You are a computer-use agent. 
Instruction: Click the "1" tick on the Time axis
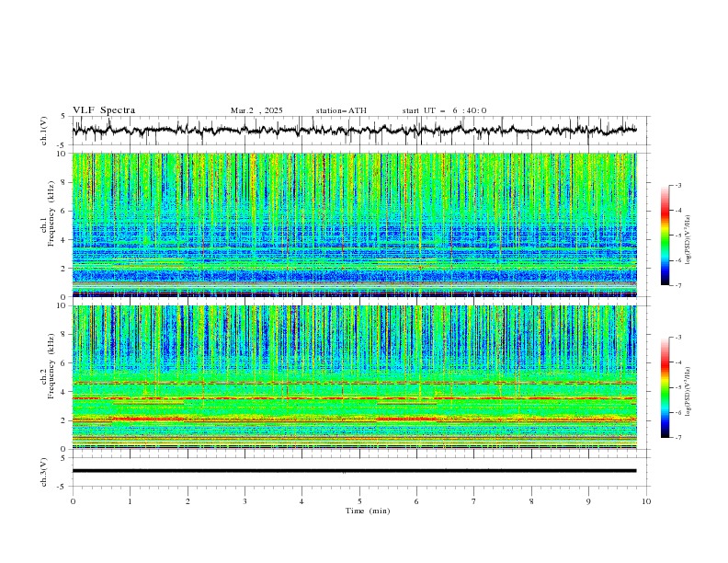130,501
